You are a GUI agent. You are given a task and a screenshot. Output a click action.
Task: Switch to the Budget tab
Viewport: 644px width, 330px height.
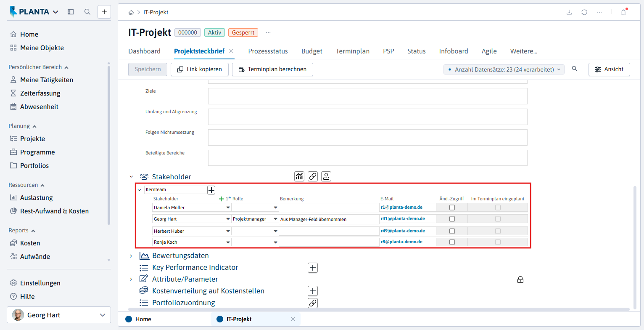tap(312, 51)
